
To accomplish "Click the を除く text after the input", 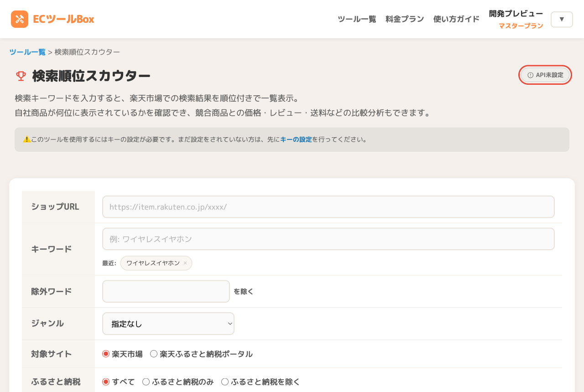I will 244,291.
